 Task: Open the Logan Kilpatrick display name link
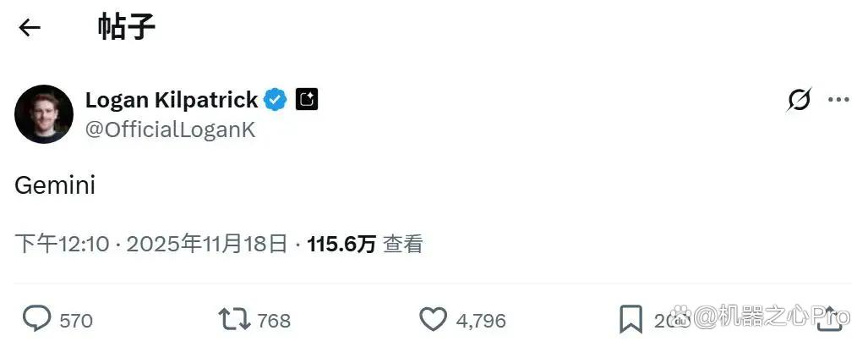[172, 101]
